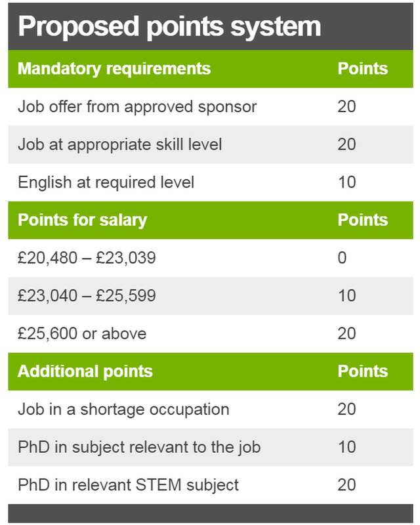Click "Job in a shortage occupation" text
The image size is (420, 525).
(x=123, y=409)
